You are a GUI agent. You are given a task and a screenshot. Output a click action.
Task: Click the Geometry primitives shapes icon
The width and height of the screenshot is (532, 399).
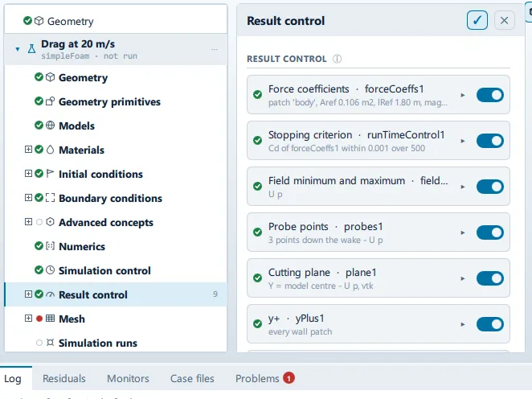pos(50,101)
